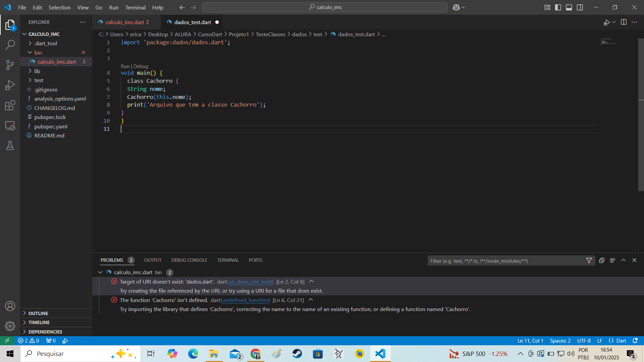Maximize the panel size with the chevron
Viewport: 644px width, 362px height.
[x=624, y=260]
